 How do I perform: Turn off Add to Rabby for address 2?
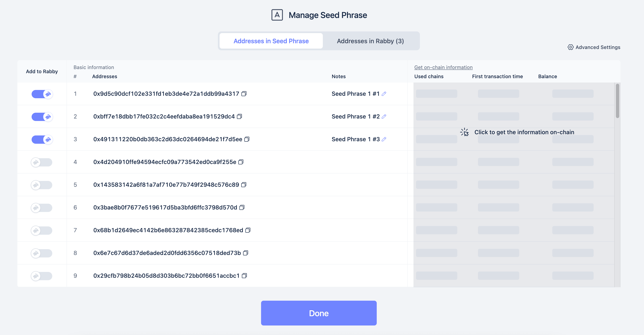click(42, 117)
